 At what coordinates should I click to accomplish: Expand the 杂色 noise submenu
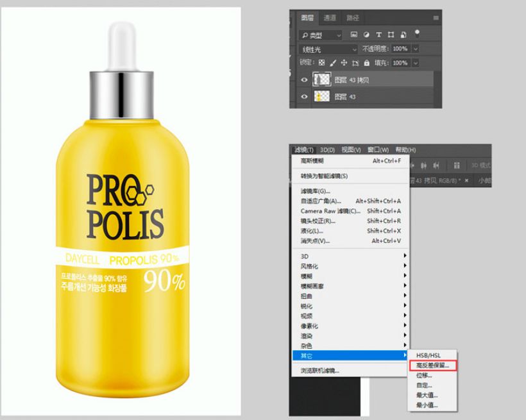coord(350,346)
